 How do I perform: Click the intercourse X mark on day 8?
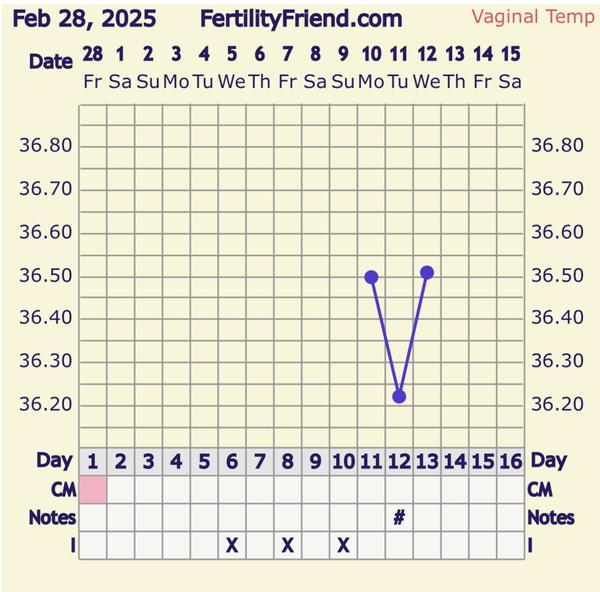click(x=288, y=545)
